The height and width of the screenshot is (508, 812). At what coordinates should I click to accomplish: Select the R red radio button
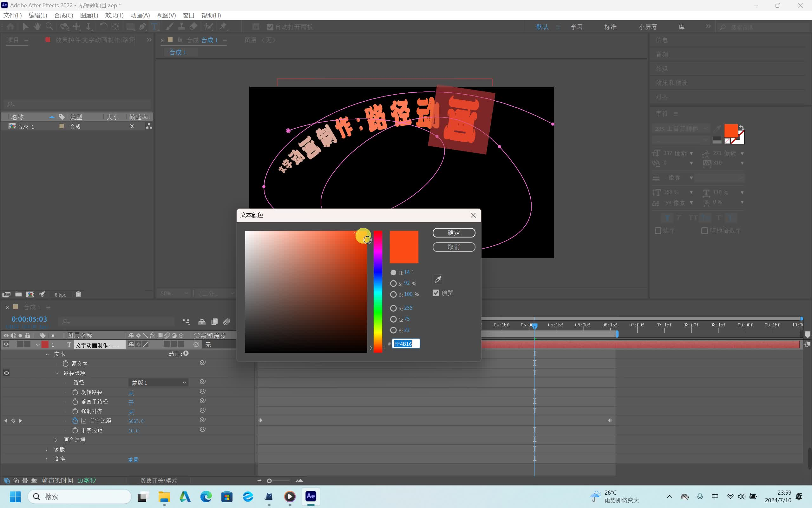point(393,308)
